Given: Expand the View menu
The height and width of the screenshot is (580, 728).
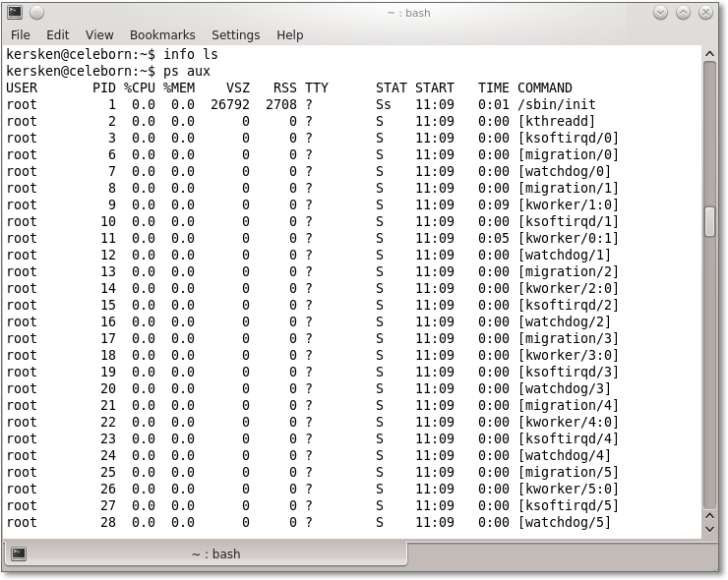Looking at the screenshot, I should point(99,34).
